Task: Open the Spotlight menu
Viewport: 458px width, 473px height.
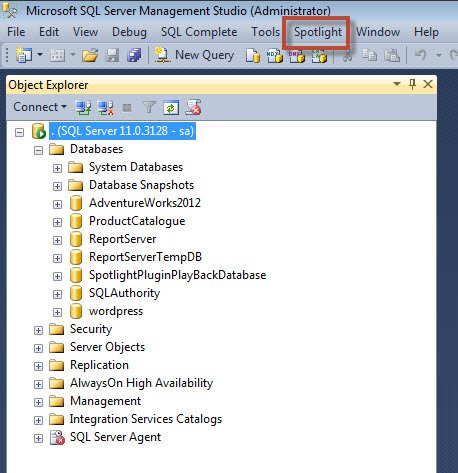Action: pos(318,32)
